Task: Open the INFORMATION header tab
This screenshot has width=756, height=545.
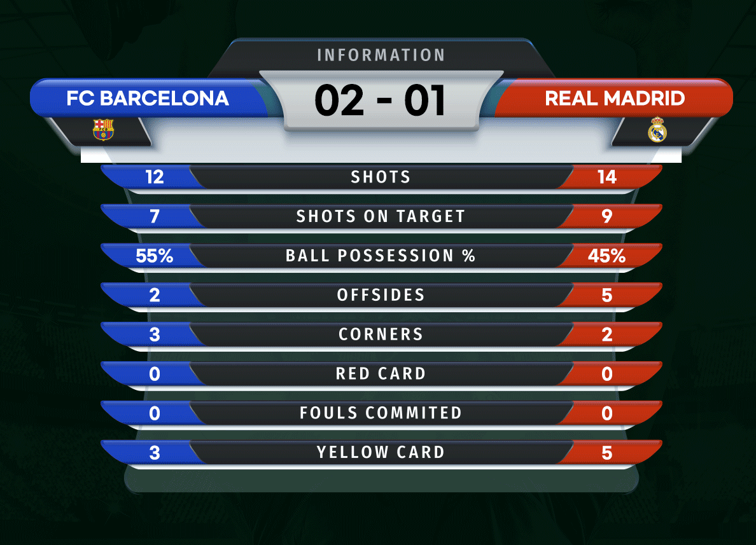Action: click(381, 55)
